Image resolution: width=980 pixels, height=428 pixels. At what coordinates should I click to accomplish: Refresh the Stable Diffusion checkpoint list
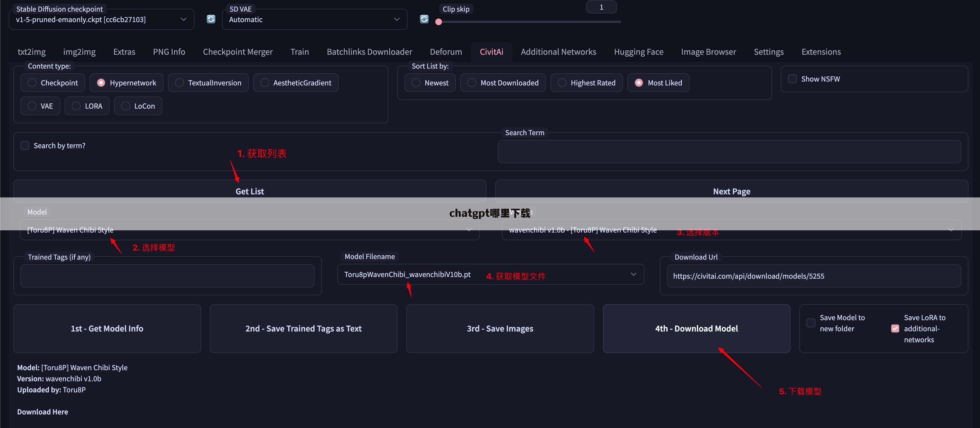pyautogui.click(x=211, y=19)
